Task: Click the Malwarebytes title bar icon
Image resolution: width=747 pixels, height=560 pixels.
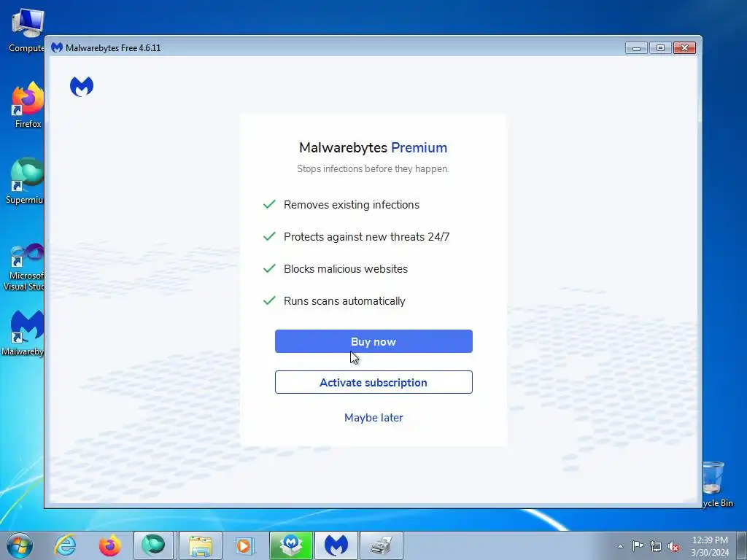Action: pyautogui.click(x=57, y=47)
